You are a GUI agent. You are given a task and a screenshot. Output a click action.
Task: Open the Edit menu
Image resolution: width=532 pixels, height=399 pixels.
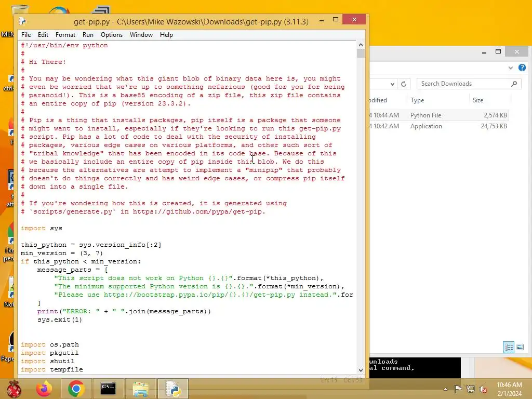coord(43,35)
